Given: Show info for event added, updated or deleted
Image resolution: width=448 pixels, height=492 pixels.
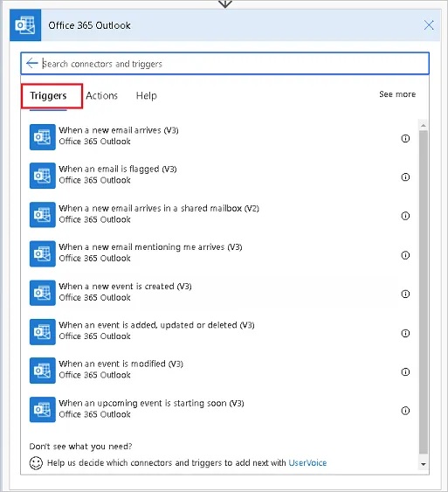Looking at the screenshot, I should point(405,333).
